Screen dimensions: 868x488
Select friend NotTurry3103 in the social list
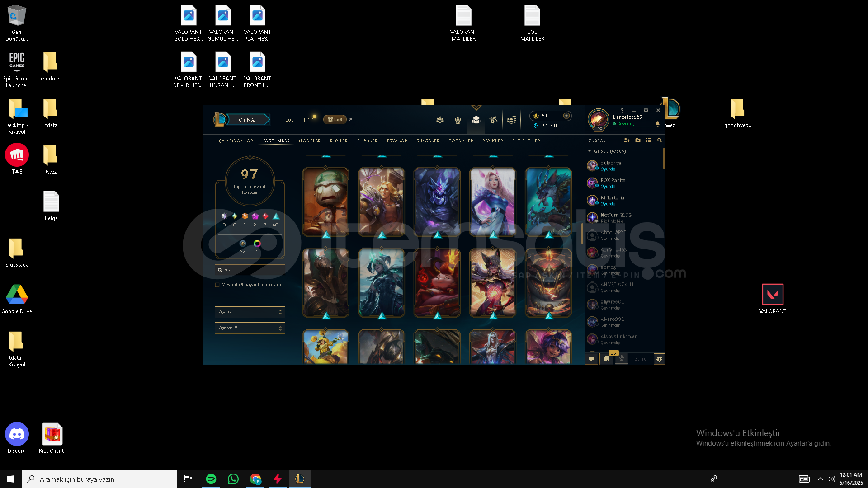(x=624, y=218)
